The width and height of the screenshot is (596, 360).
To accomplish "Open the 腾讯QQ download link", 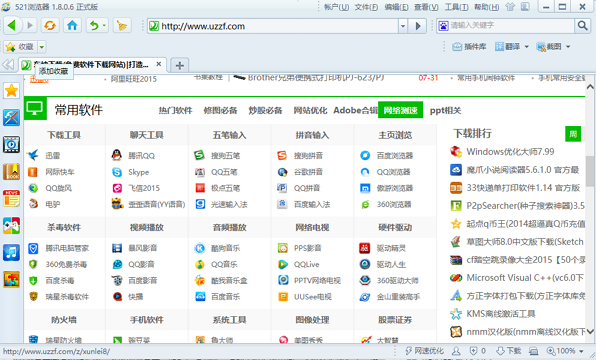I will (141, 155).
